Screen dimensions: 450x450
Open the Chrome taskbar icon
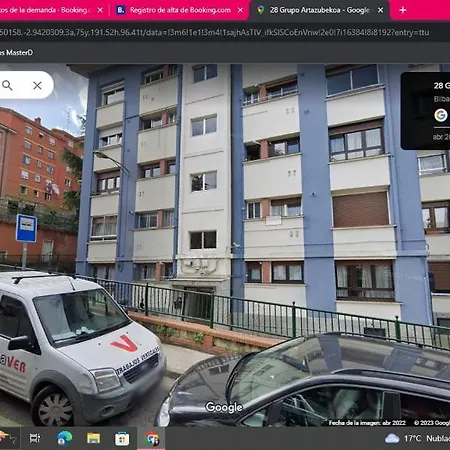point(151,438)
